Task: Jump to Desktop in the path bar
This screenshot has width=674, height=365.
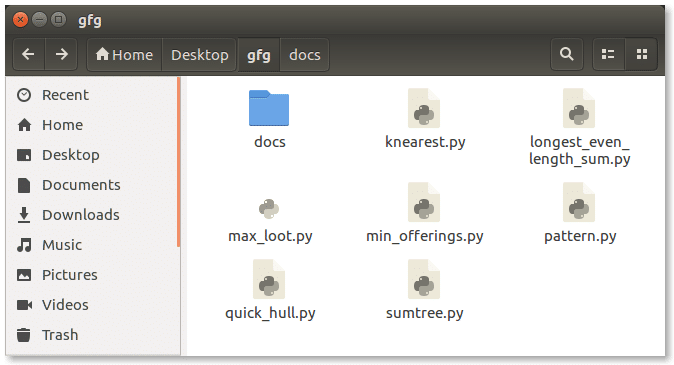Action: (x=199, y=55)
